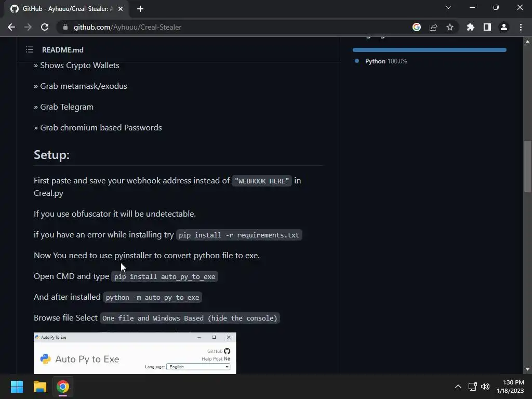Screen dimensions: 532x399
Task: Open the tab search chevron
Action: click(448, 7)
